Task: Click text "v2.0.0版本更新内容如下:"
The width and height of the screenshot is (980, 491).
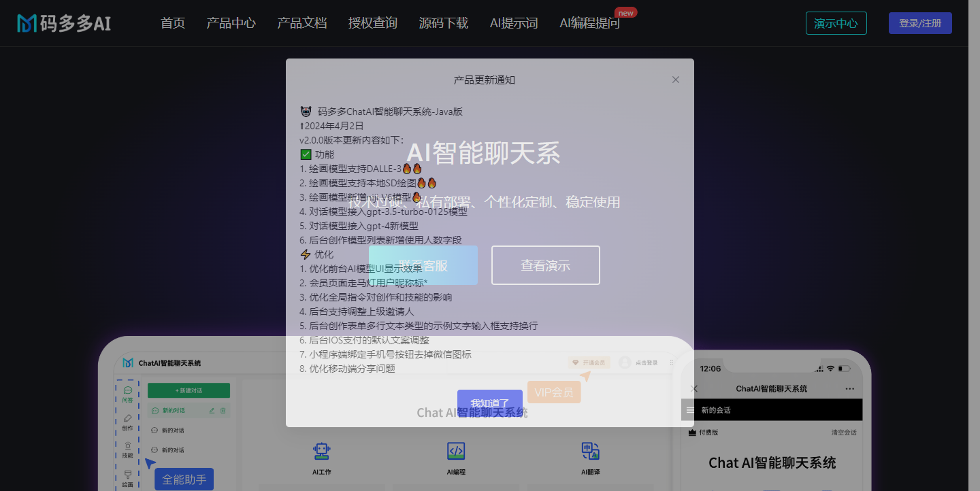Action: [352, 140]
